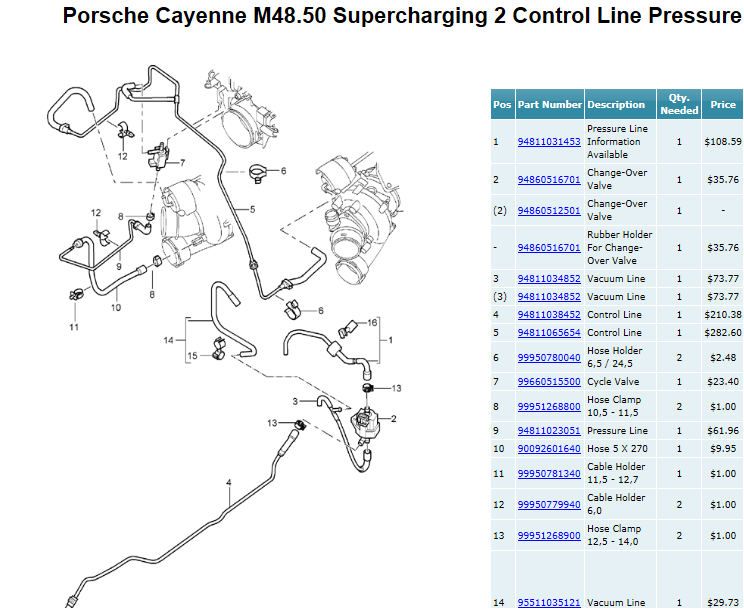Select 'Vacuum Line' description in position 14 row
Viewport: 744px width, 609px height.
(616, 602)
